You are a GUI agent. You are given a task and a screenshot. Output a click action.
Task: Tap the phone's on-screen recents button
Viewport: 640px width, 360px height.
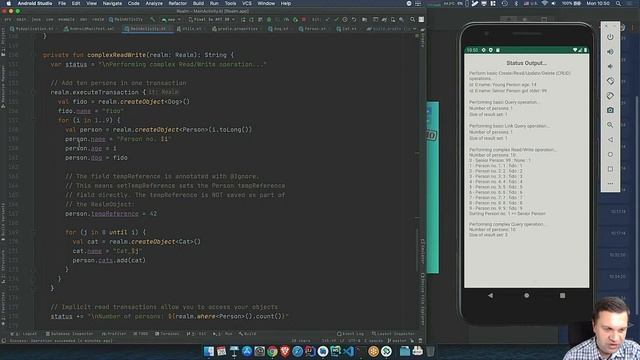(x=562, y=295)
